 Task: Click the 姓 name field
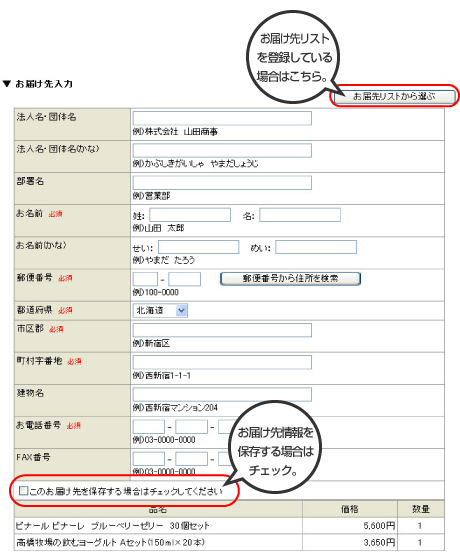[190, 215]
